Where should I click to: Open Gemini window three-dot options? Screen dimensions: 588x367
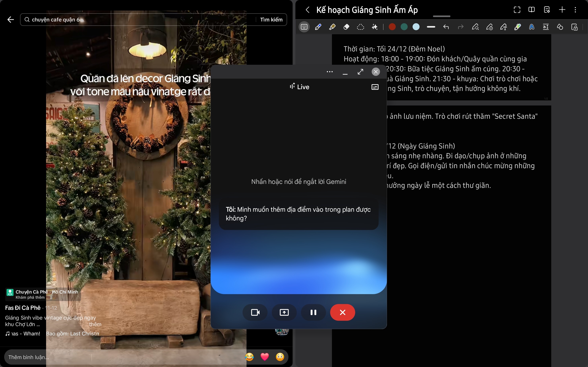329,72
